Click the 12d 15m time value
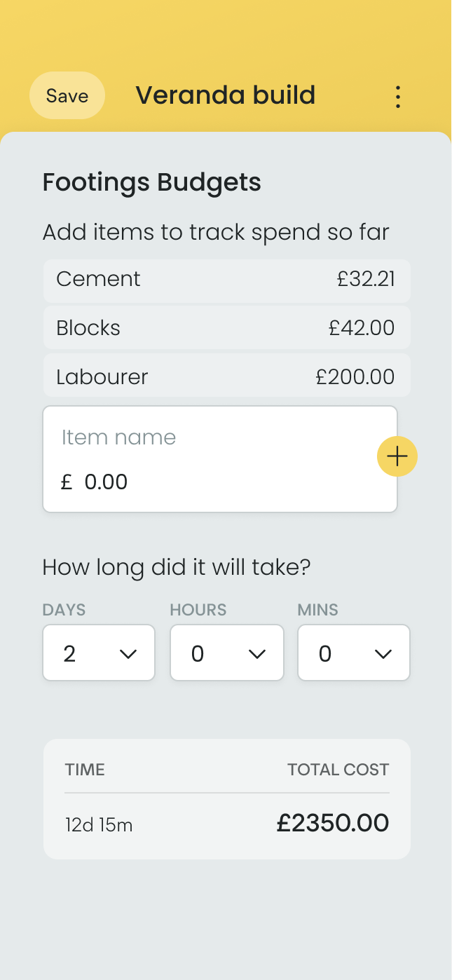The image size is (452, 980). tap(98, 825)
